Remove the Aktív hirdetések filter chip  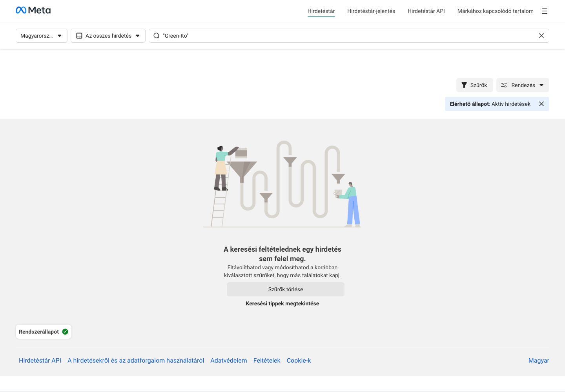click(x=541, y=104)
